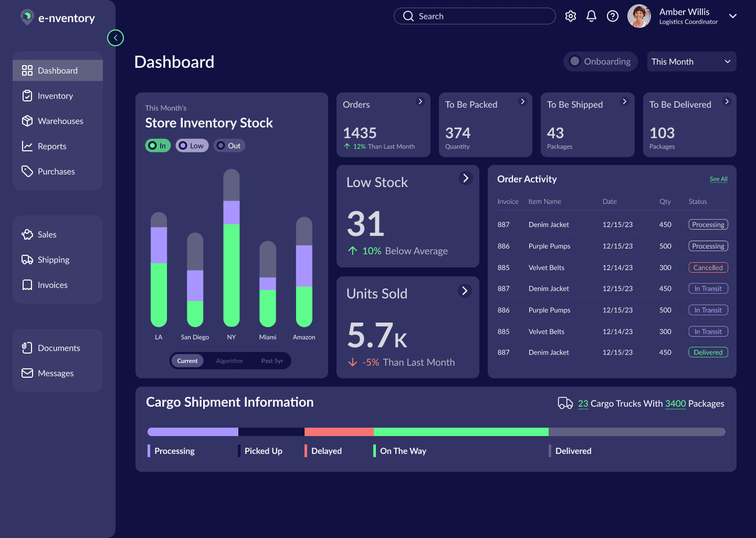Click Processing status for invoice 887 Denim Jacket
This screenshot has height=538, width=756.
708,225
